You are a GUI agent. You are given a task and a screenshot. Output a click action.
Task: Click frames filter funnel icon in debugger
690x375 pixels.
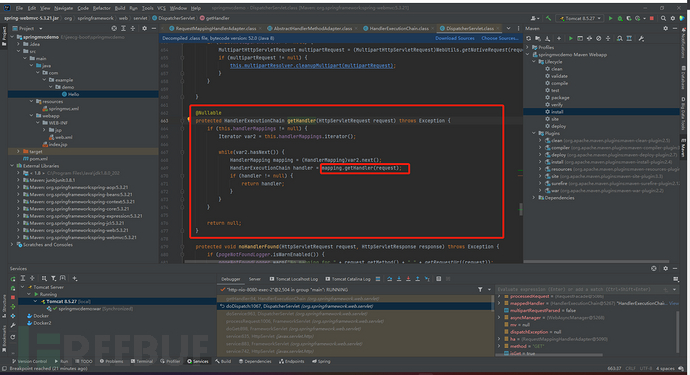coord(480,290)
